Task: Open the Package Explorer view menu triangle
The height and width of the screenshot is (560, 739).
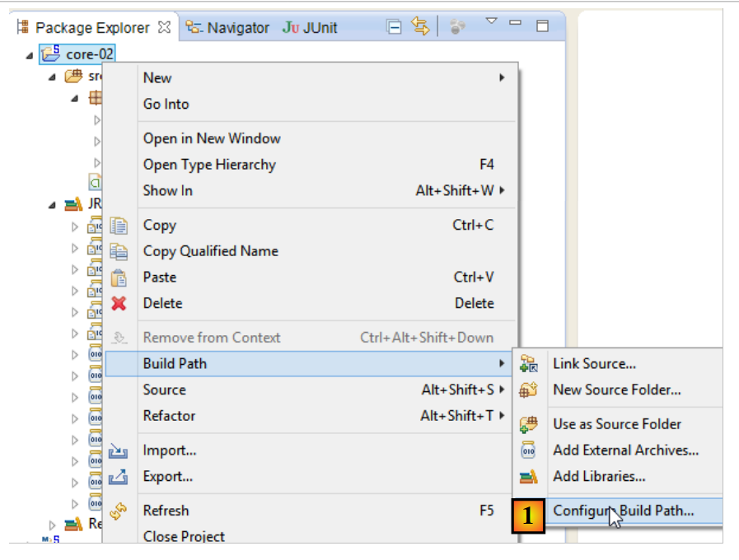Action: tap(491, 21)
